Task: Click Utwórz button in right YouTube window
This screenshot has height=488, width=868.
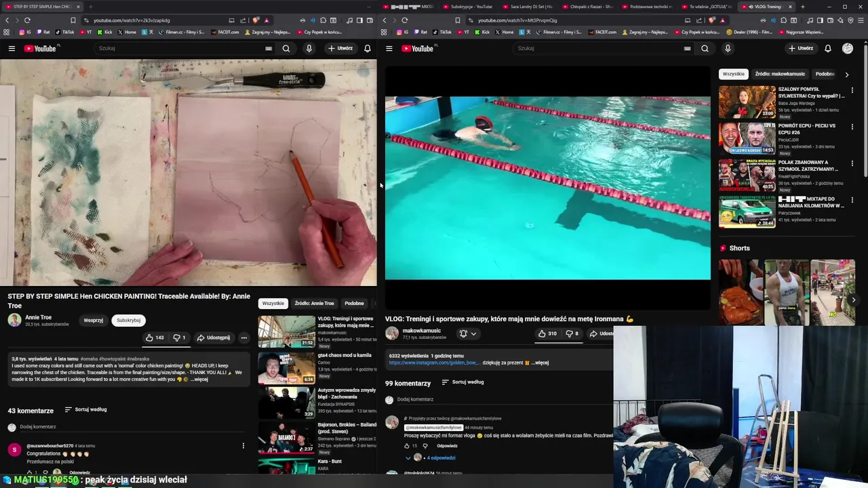Action: click(x=801, y=48)
